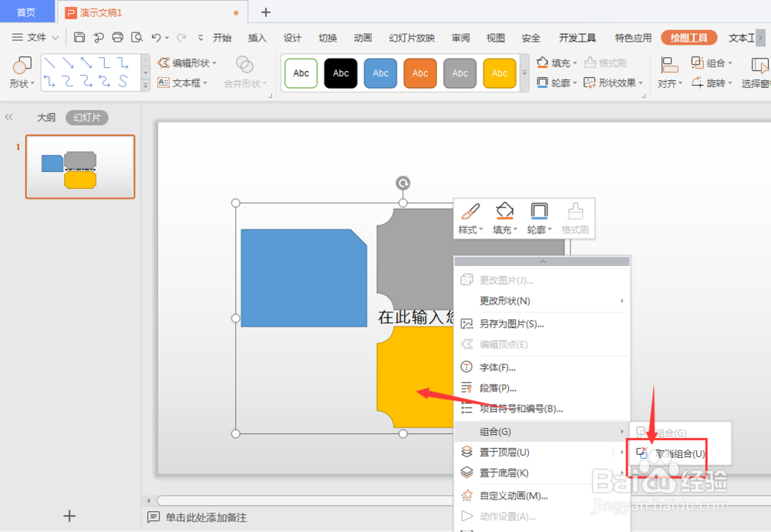Select the S-curve connector shape

point(123,81)
